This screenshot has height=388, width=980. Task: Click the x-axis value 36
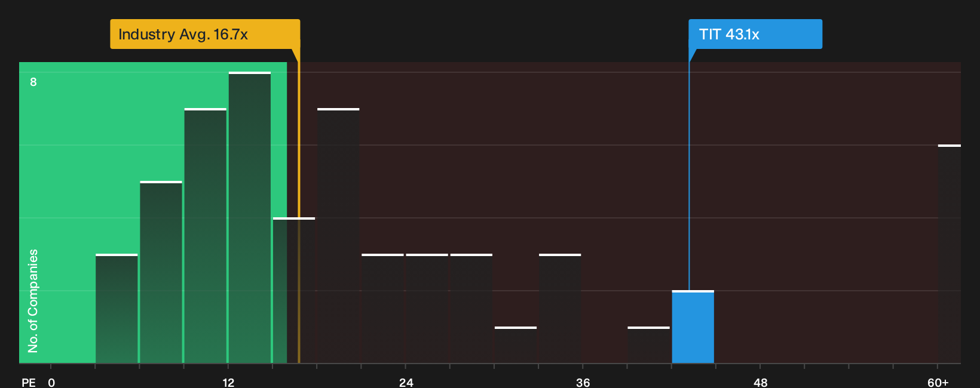click(583, 383)
